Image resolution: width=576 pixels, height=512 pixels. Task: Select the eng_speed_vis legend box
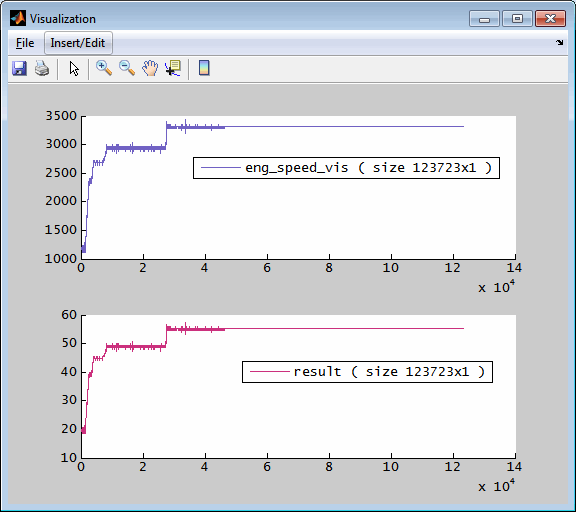(x=346, y=168)
